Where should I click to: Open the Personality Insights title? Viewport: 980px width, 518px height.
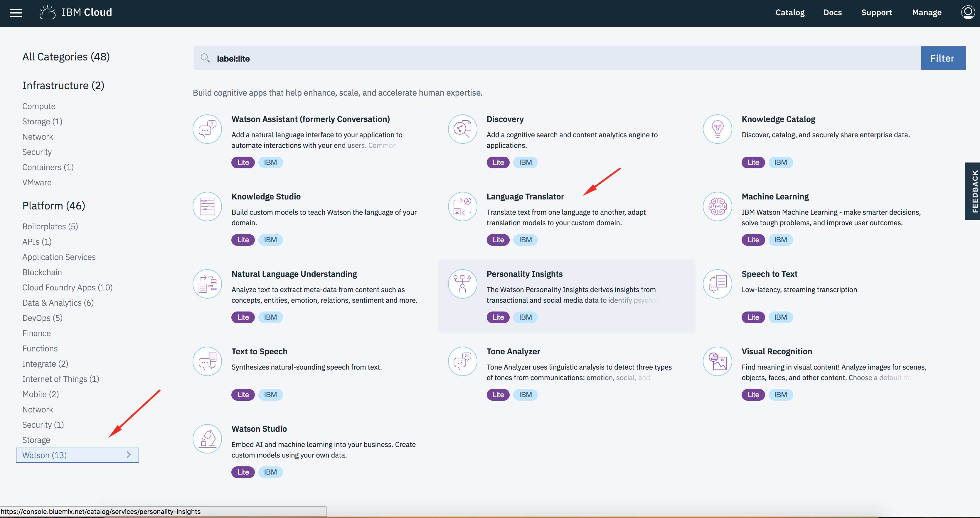tap(524, 274)
